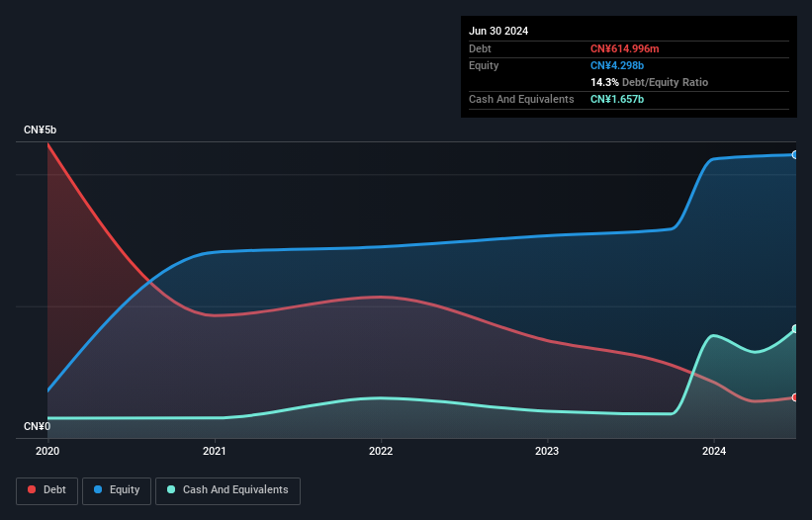Click the 2024 x-axis label

click(714, 451)
